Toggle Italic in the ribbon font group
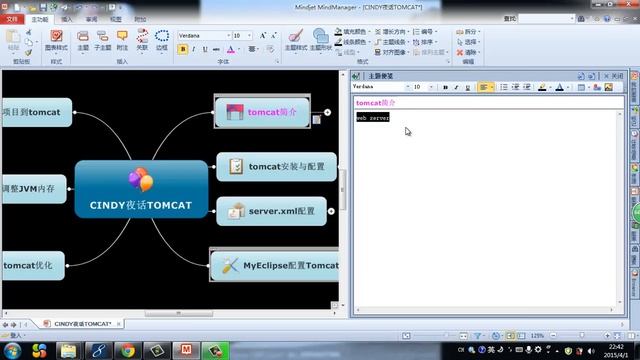The width and height of the screenshot is (640, 360). [193, 49]
